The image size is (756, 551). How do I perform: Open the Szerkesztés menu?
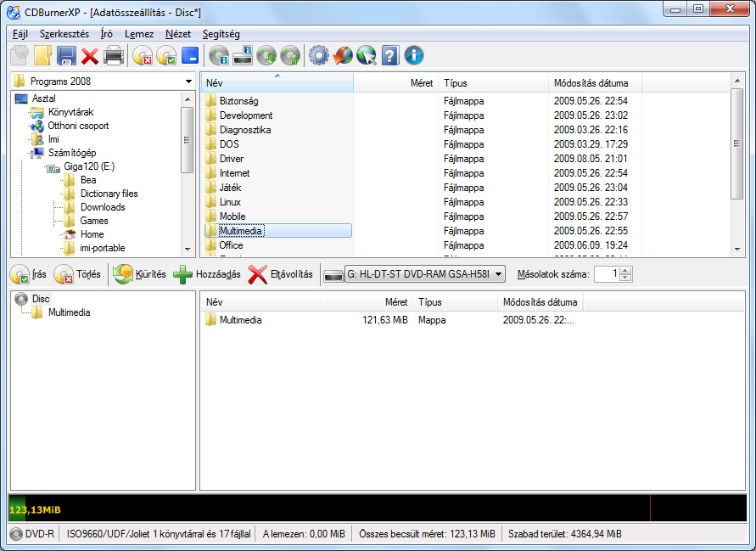click(x=64, y=34)
